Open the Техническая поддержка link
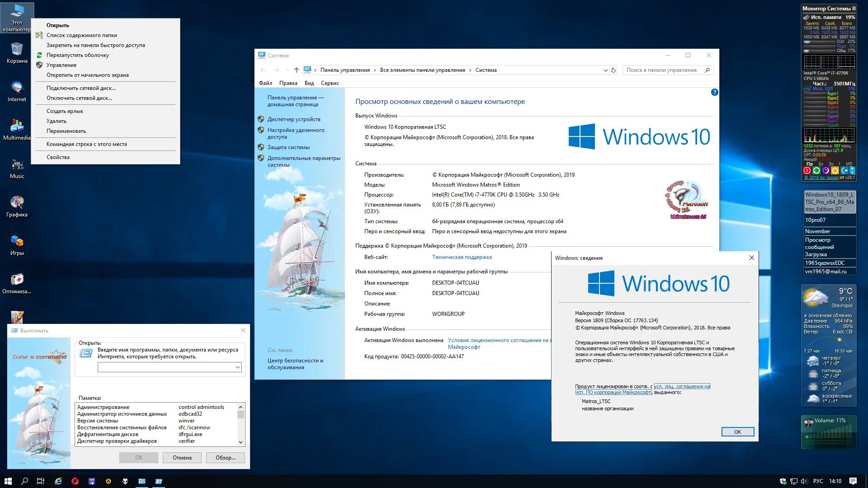This screenshot has height=488, width=868. [462, 257]
